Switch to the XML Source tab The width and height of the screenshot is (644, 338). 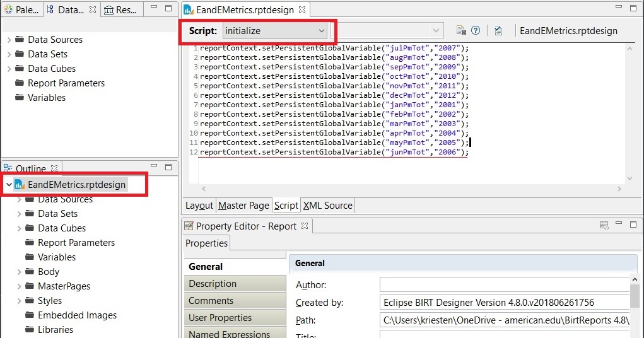[328, 206]
